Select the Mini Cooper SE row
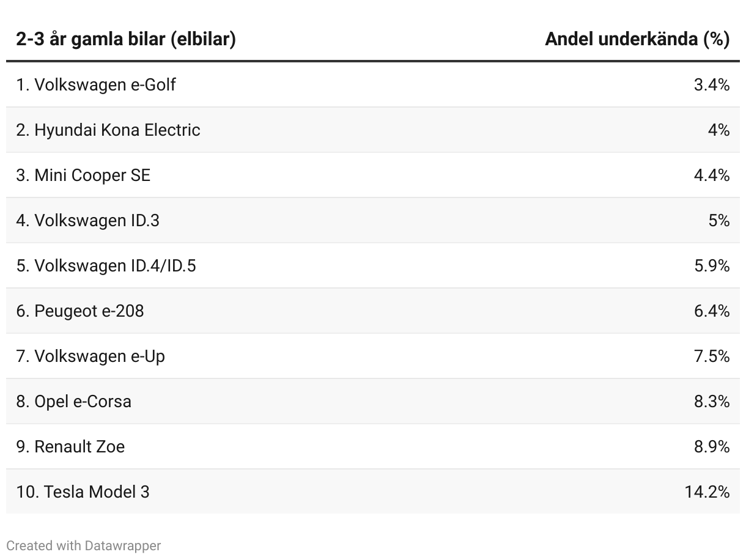Image resolution: width=746 pixels, height=560 pixels. [x=373, y=175]
